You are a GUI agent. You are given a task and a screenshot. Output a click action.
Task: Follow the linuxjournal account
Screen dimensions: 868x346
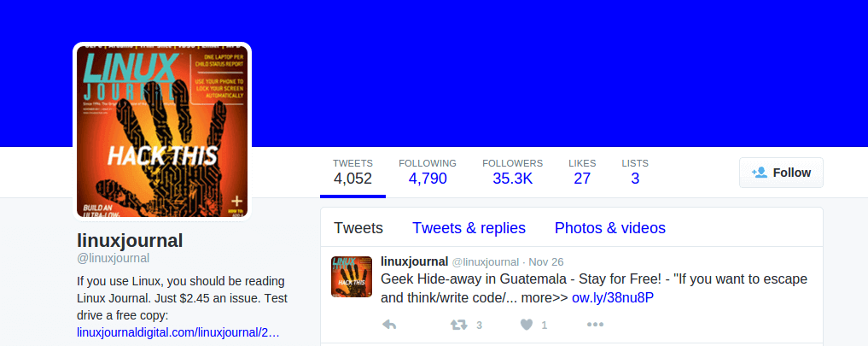(781, 173)
